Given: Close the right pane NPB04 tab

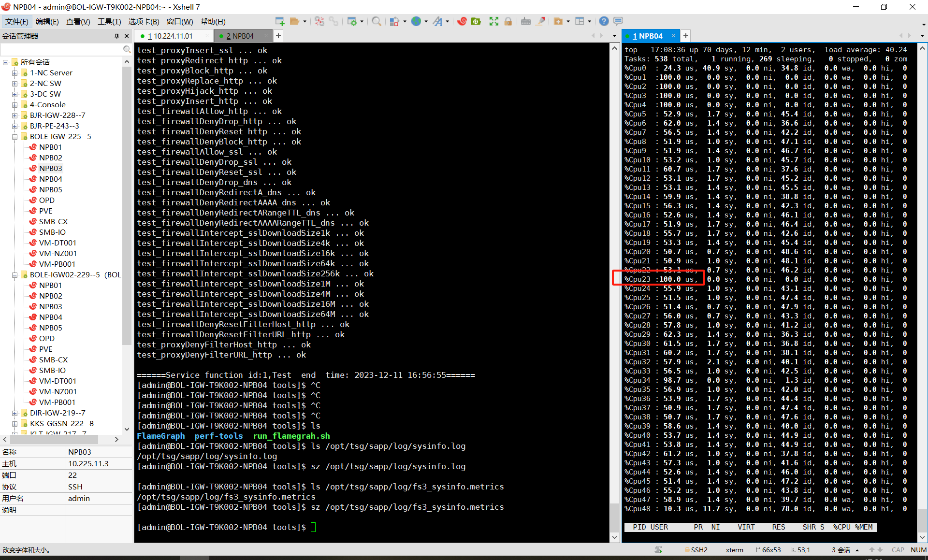Looking at the screenshot, I should click(673, 36).
